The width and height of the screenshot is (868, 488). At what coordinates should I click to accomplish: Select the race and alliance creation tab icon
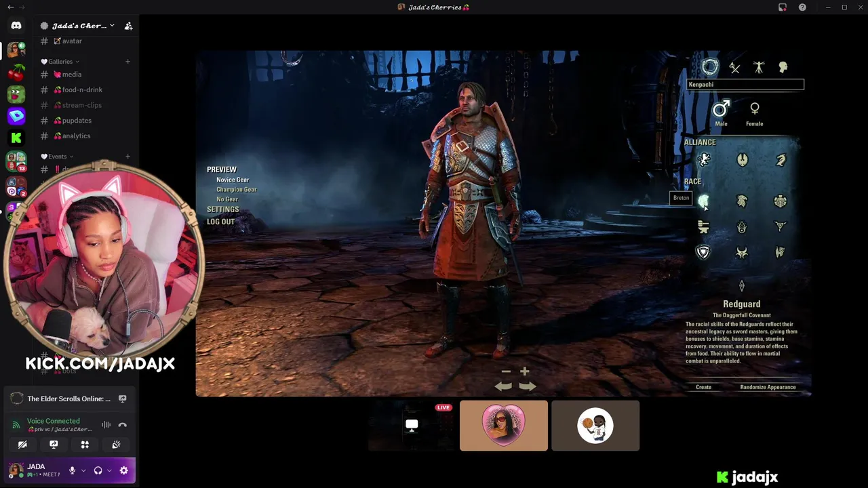(709, 67)
